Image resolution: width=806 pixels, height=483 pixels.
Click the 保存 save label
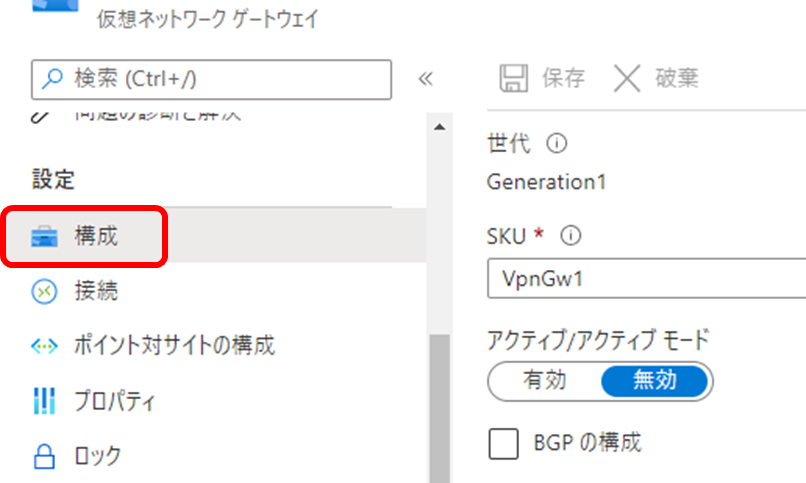(x=563, y=78)
